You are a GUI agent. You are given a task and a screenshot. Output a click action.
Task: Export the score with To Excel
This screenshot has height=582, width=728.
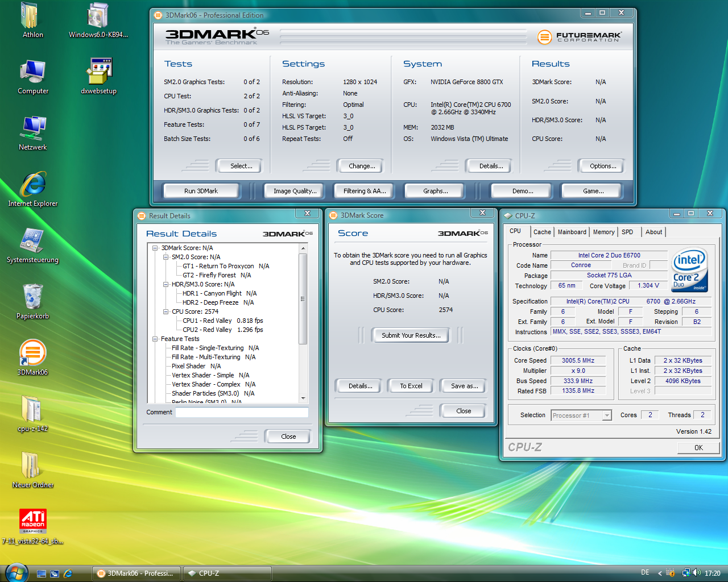pyautogui.click(x=411, y=386)
